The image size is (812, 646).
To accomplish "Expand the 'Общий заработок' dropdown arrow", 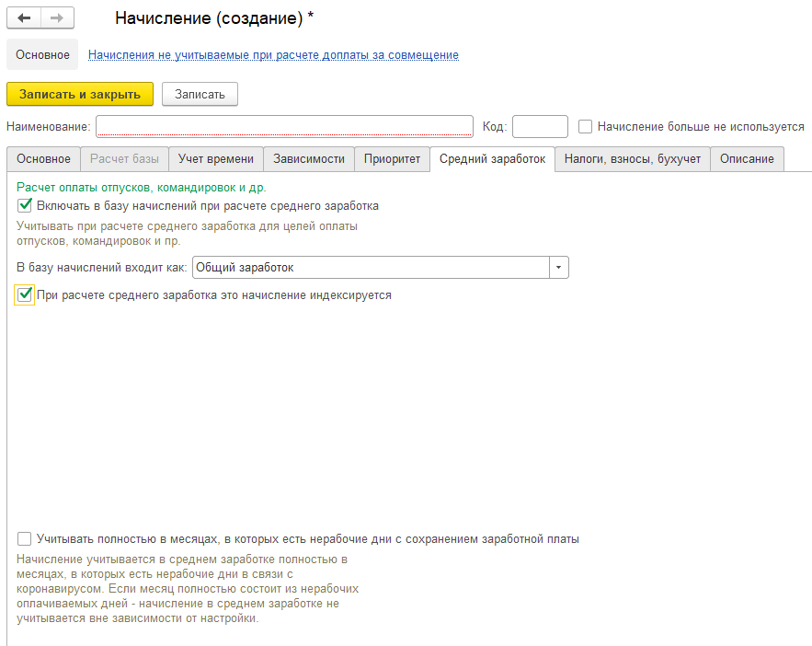I will (x=559, y=267).
